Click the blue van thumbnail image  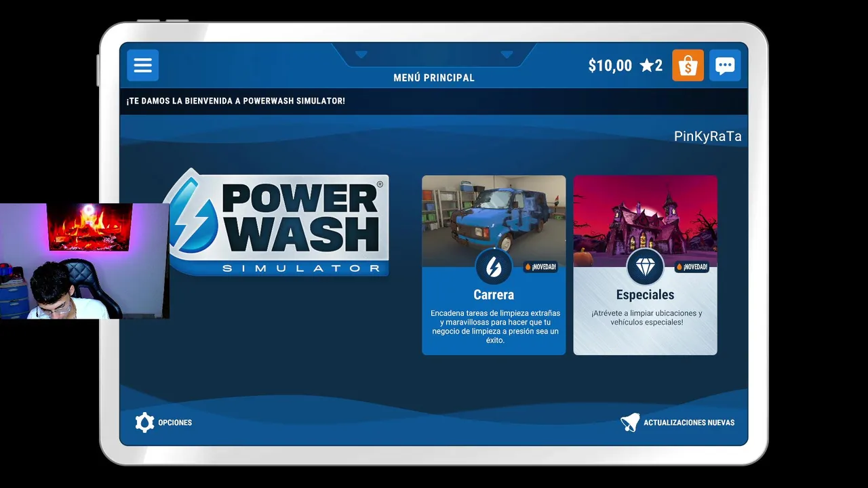(494, 221)
